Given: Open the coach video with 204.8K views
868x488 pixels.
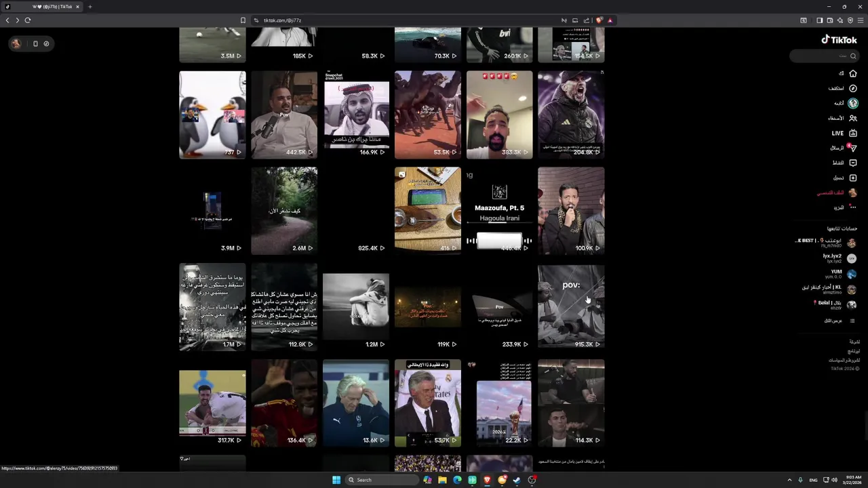Looking at the screenshot, I should (571, 115).
